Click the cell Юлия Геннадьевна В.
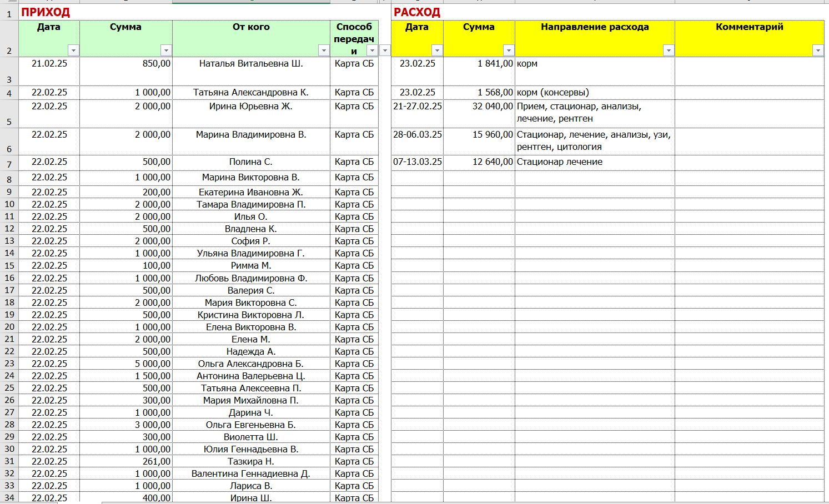 click(x=252, y=449)
